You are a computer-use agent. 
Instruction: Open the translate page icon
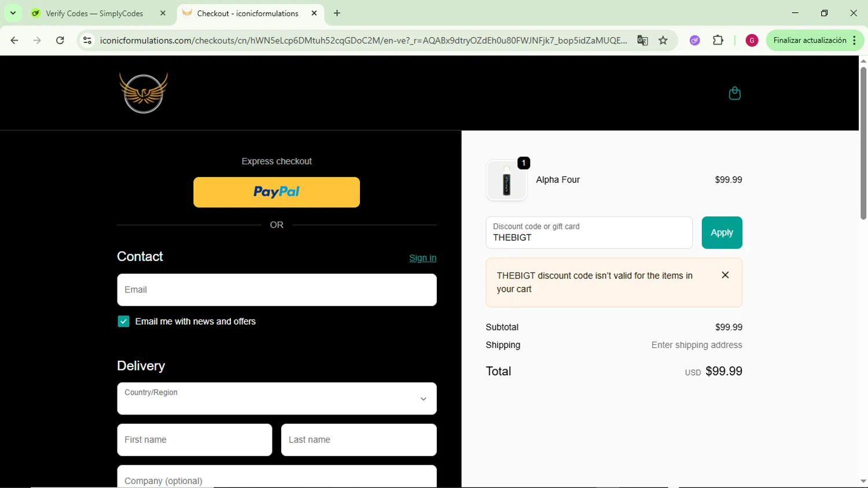642,41
